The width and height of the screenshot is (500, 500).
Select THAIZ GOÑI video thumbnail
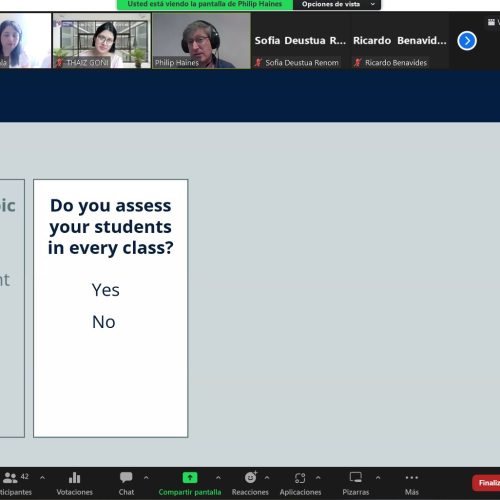pos(102,41)
